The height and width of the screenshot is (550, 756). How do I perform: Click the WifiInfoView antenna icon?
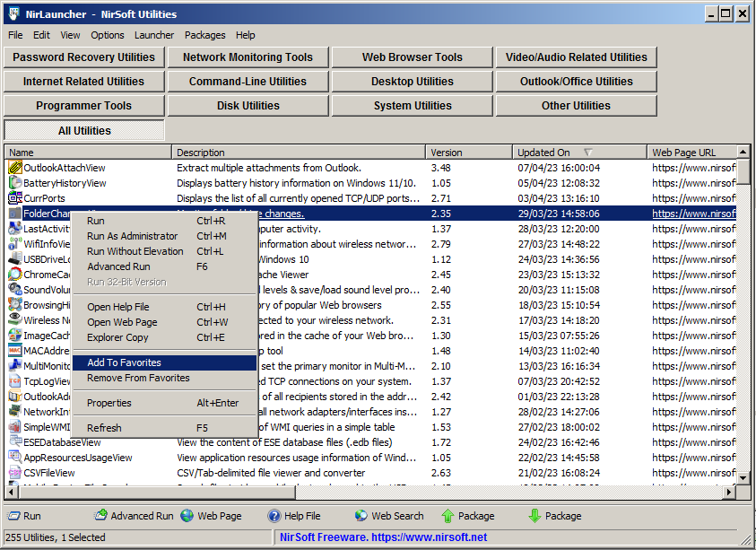[15, 244]
